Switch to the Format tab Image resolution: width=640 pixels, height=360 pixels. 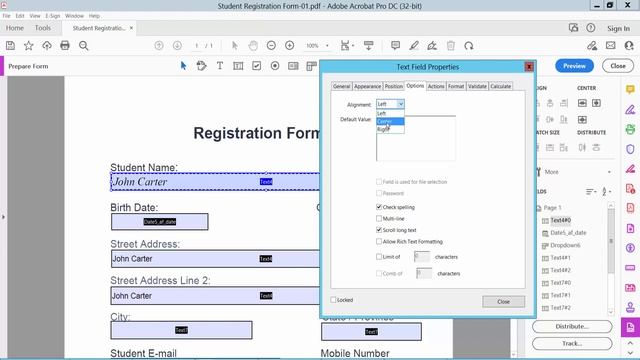[x=456, y=86]
